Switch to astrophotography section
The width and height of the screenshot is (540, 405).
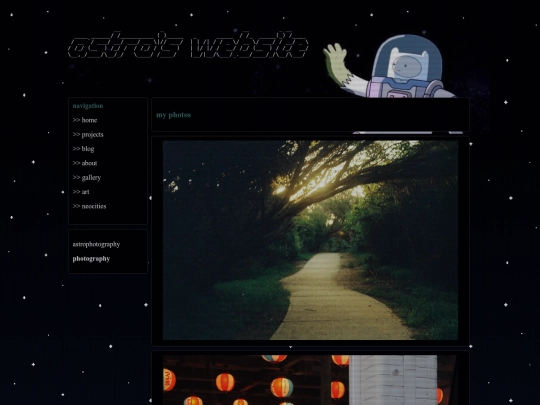[x=96, y=244]
